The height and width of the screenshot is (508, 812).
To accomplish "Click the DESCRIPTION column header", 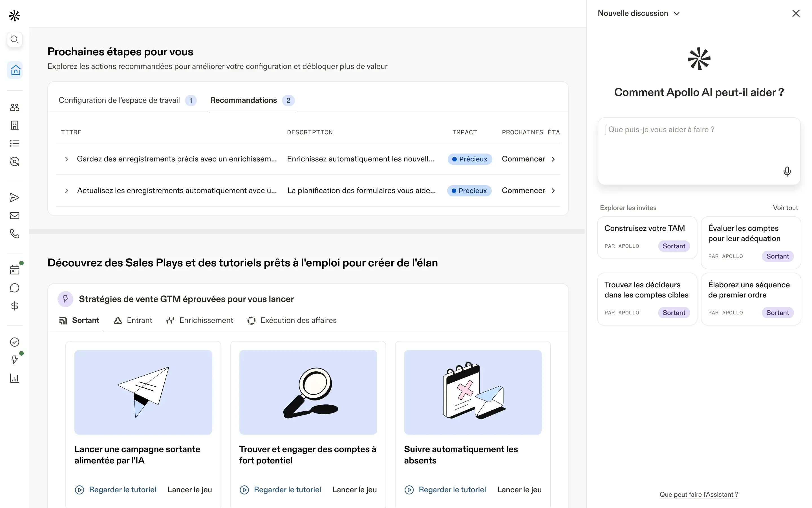I will [x=310, y=132].
